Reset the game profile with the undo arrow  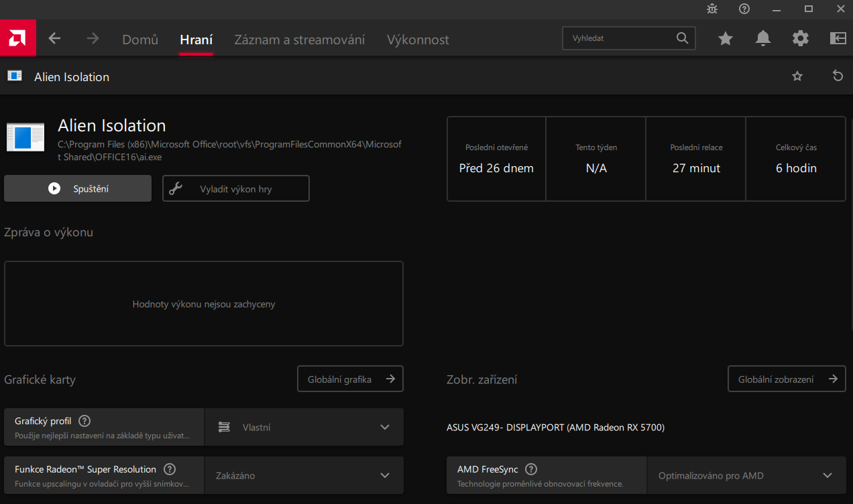pyautogui.click(x=838, y=76)
